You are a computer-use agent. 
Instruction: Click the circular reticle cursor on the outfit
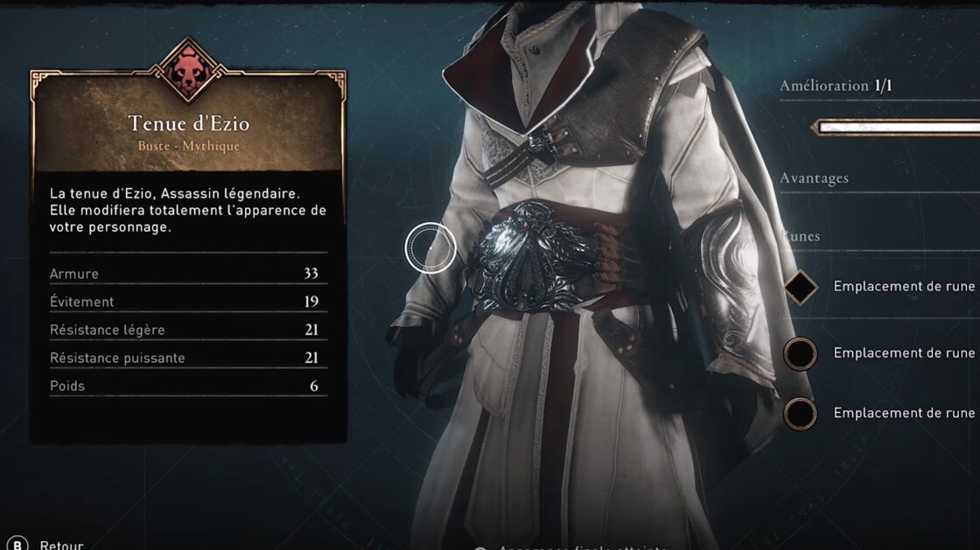pyautogui.click(x=430, y=247)
